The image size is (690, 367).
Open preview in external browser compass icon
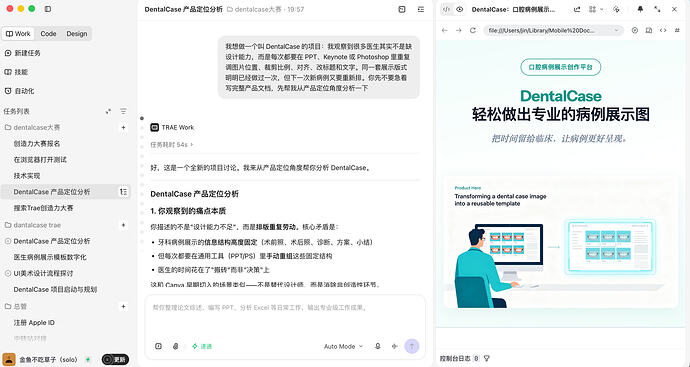click(x=635, y=30)
